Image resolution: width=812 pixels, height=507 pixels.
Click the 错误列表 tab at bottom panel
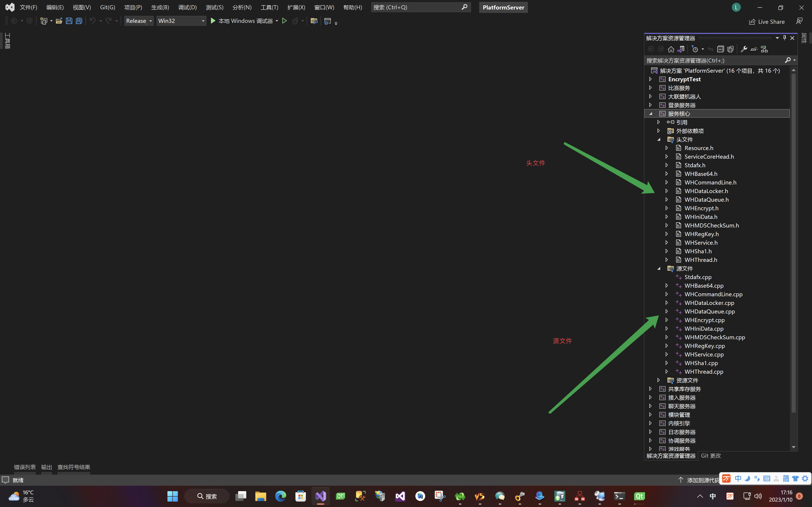coord(24,467)
